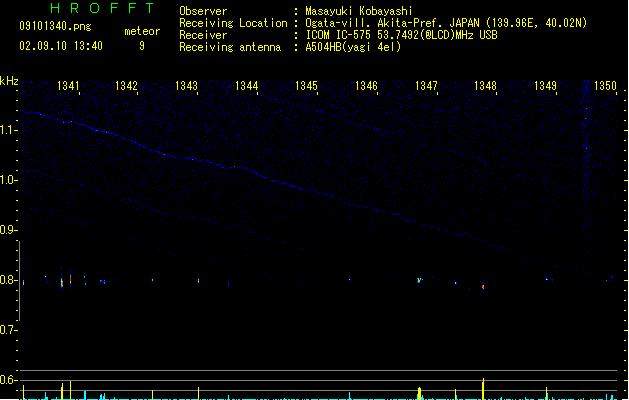The image size is (629, 400).
Task: Click the kHz axis unit label
Action: (x=9, y=81)
